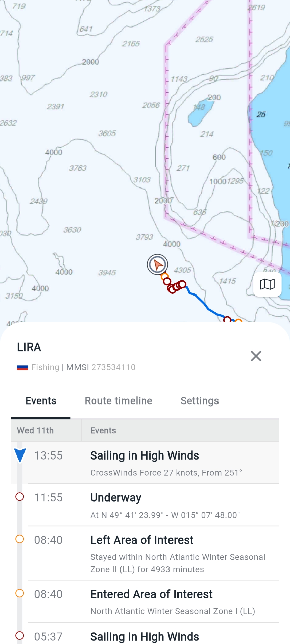
Task: Tap the Russian flag icon
Action: [x=22, y=368]
